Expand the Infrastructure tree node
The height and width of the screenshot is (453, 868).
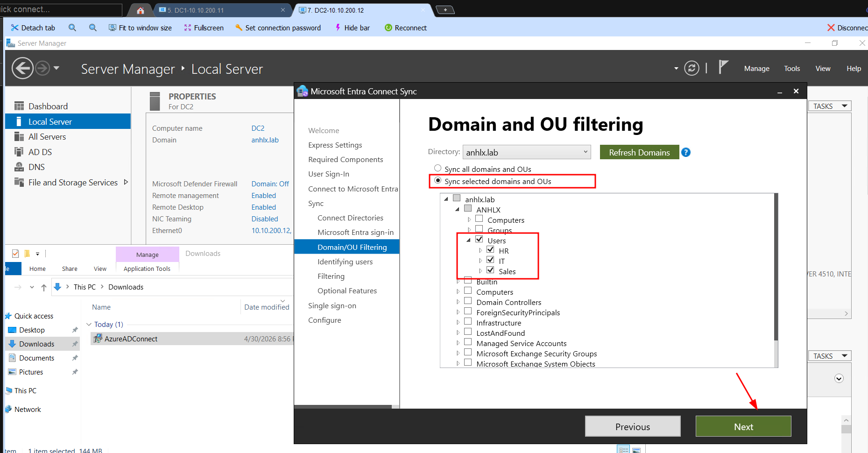pos(458,322)
